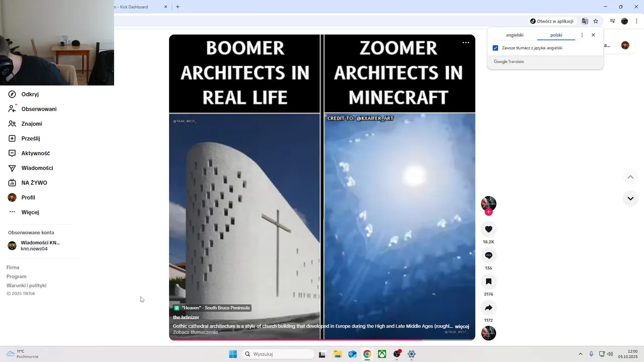Image resolution: width=644 pixels, height=362 pixels.
Task: Open File Explorer from taskbar
Action: [338, 354]
